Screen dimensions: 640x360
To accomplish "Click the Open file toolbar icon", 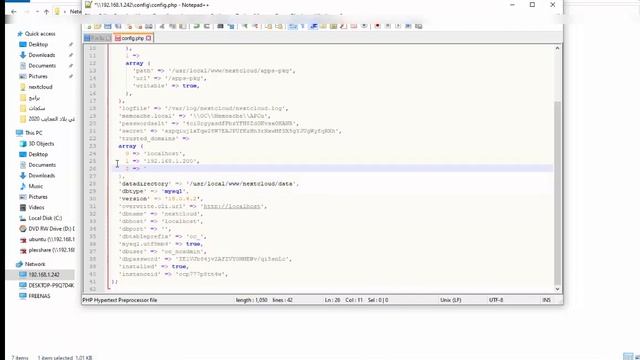I will pyautogui.click(x=98, y=26).
